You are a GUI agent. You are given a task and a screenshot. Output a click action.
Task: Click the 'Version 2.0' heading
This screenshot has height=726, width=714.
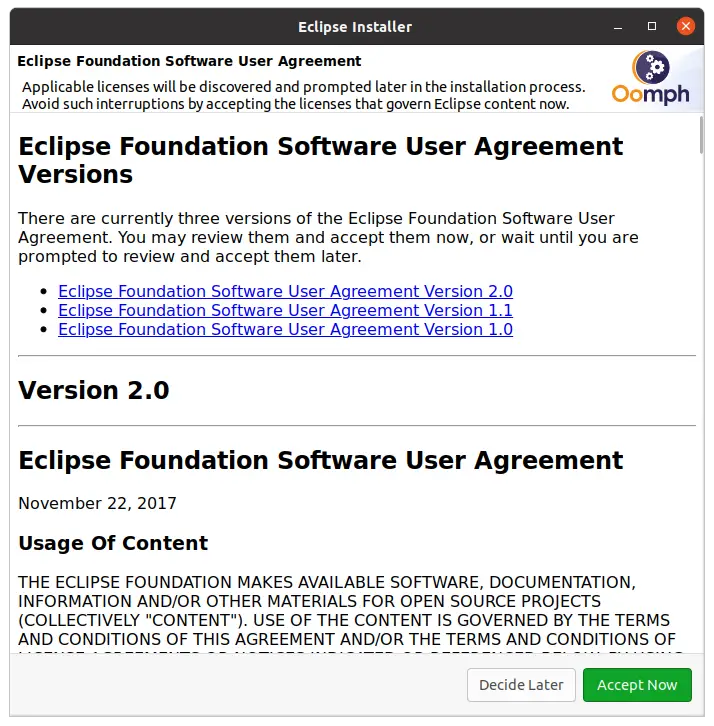(x=94, y=390)
